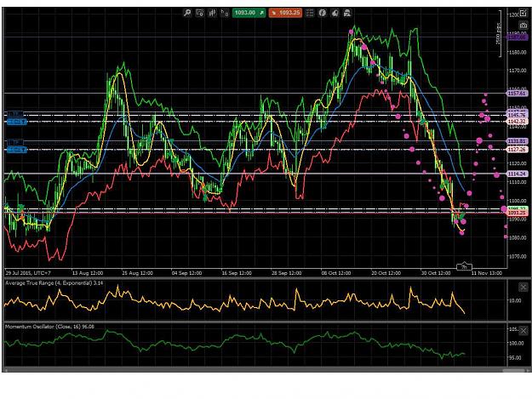Image resolution: width=532 pixels, height=399 pixels.
Task: Click the 13 Aug 12:00 time axis label
Action: (x=87, y=273)
